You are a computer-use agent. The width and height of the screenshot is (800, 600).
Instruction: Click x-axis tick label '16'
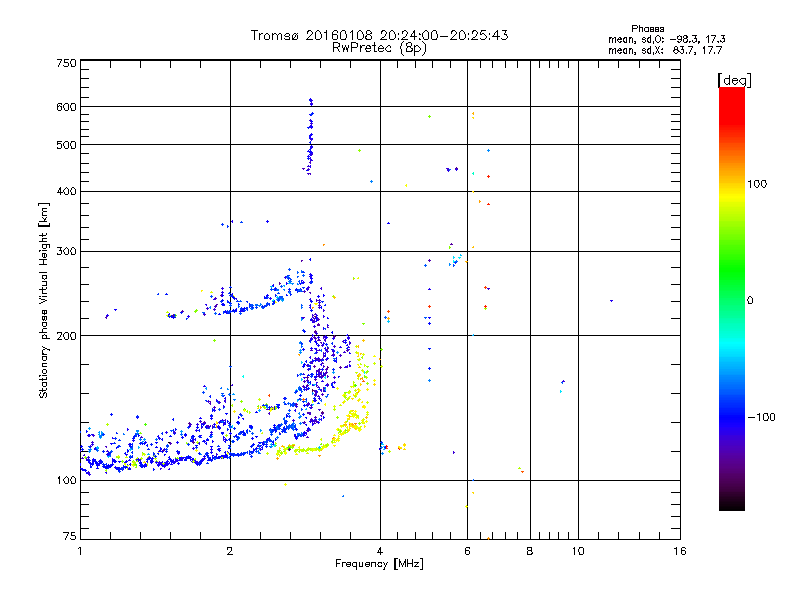680,551
